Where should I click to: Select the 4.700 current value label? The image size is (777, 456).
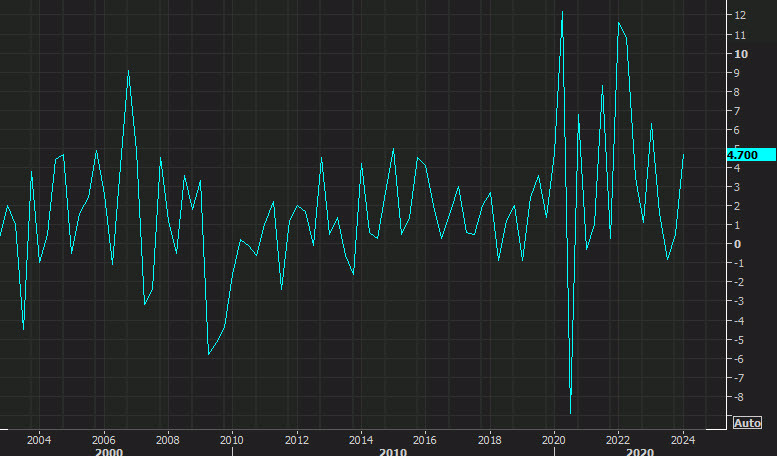(751, 155)
